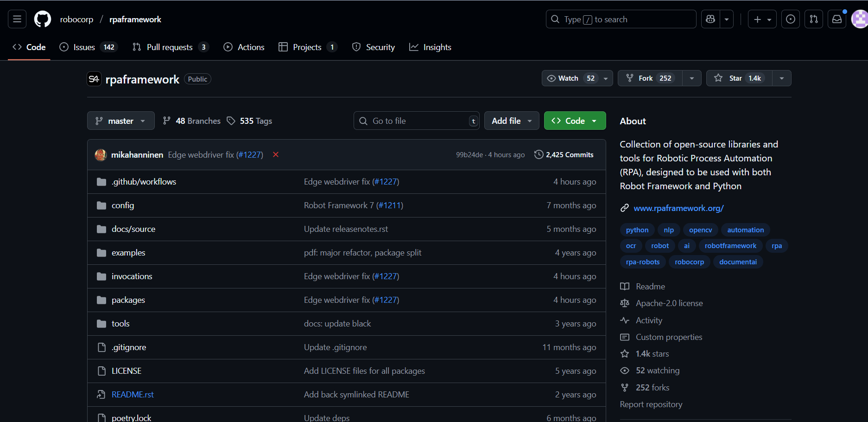This screenshot has height=422, width=868.
Task: Open the .github/workflows folder
Action: (x=144, y=181)
